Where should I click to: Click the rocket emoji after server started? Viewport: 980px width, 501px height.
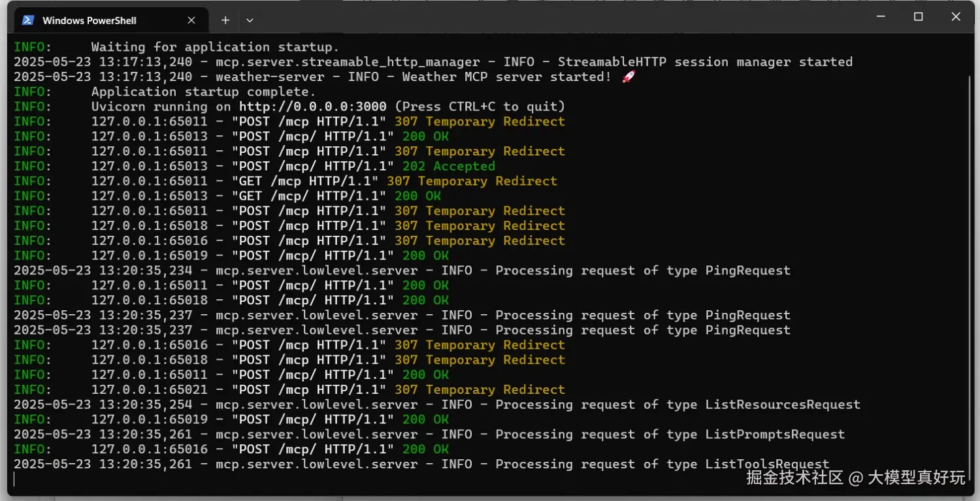click(629, 77)
